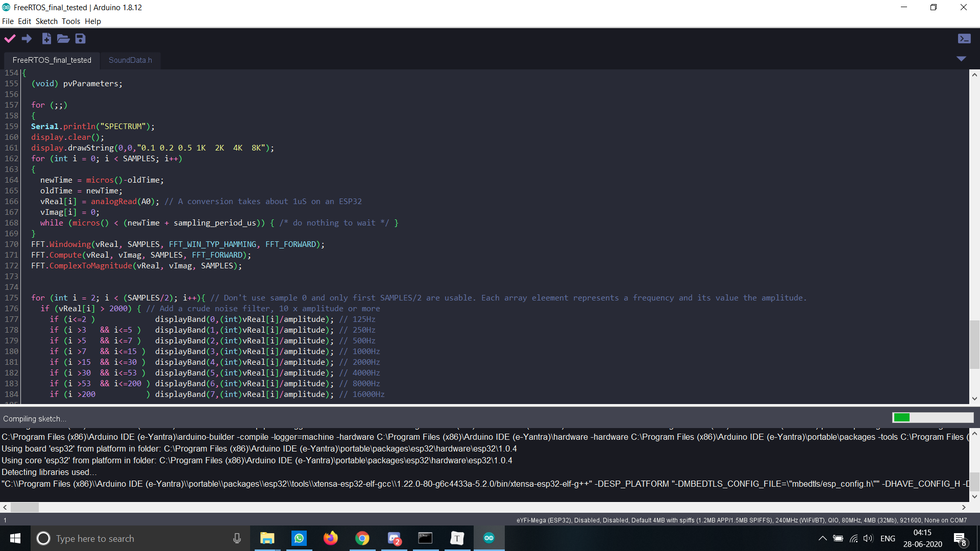Open the notification center icon

point(960,538)
